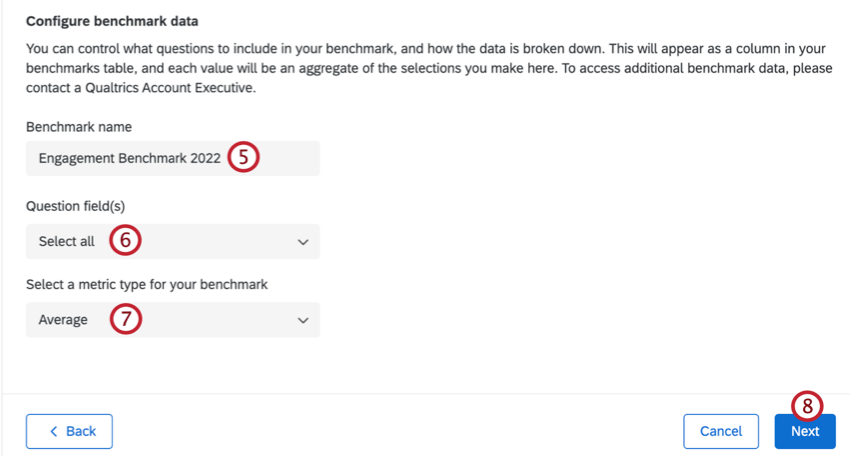The image size is (850, 456).
Task: Click the red step 5 marker
Action: click(x=243, y=158)
